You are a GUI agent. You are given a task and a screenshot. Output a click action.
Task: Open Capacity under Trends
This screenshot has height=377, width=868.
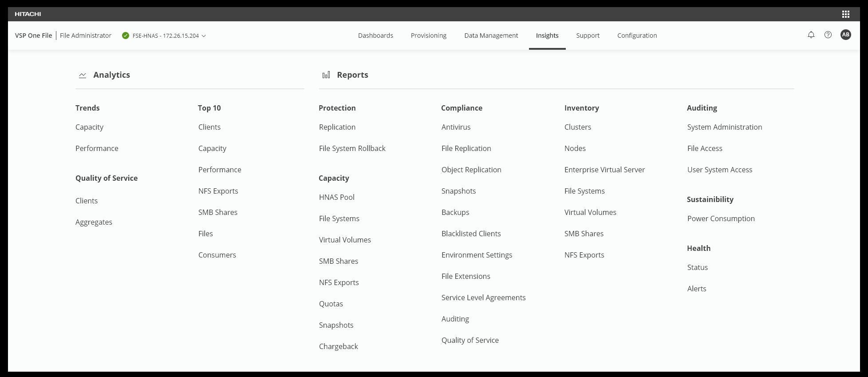(89, 127)
